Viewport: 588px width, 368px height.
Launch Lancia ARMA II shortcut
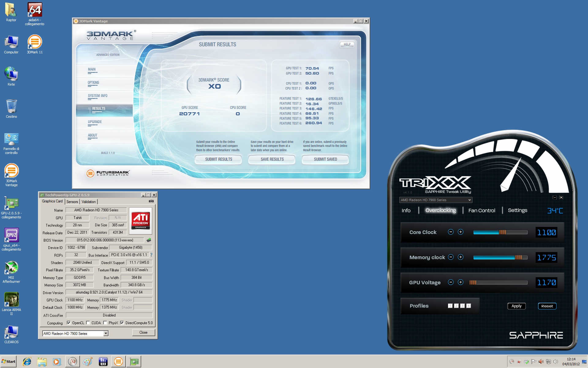11,304
